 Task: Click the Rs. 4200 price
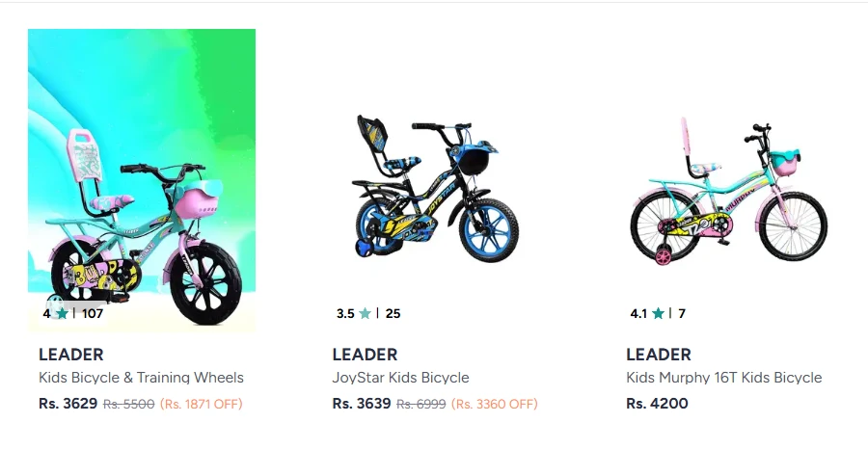click(x=657, y=404)
